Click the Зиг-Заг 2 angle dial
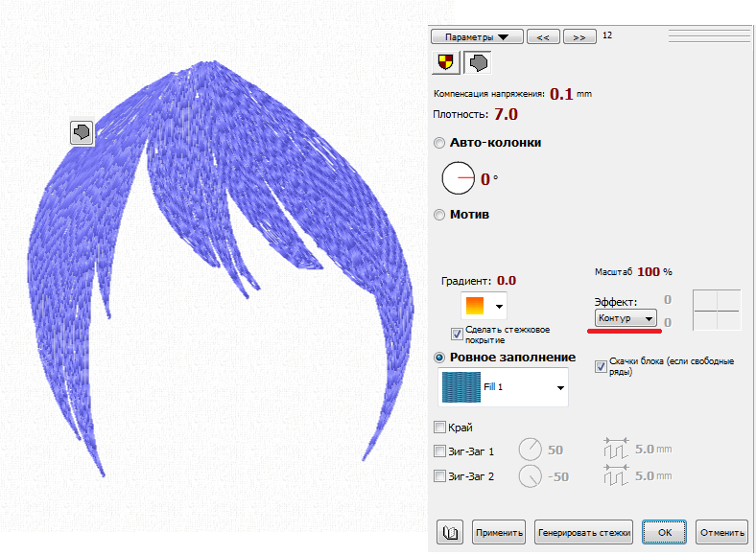Viewport: 756px width, 555px height. click(530, 476)
